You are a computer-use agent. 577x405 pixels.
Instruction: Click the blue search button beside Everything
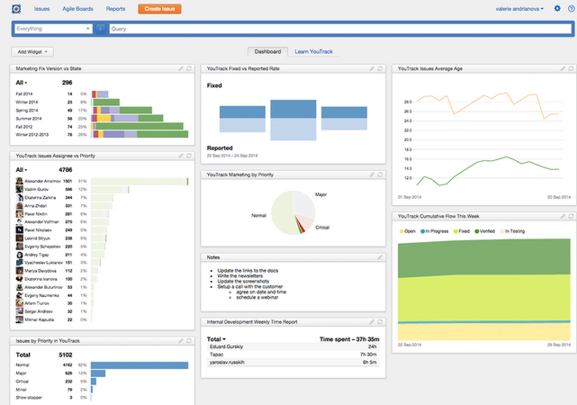(100, 29)
